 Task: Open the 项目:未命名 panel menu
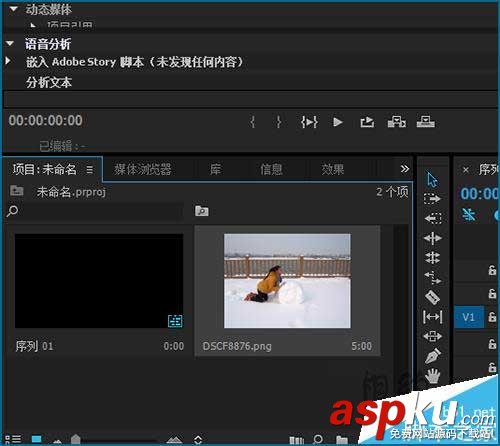[x=90, y=170]
